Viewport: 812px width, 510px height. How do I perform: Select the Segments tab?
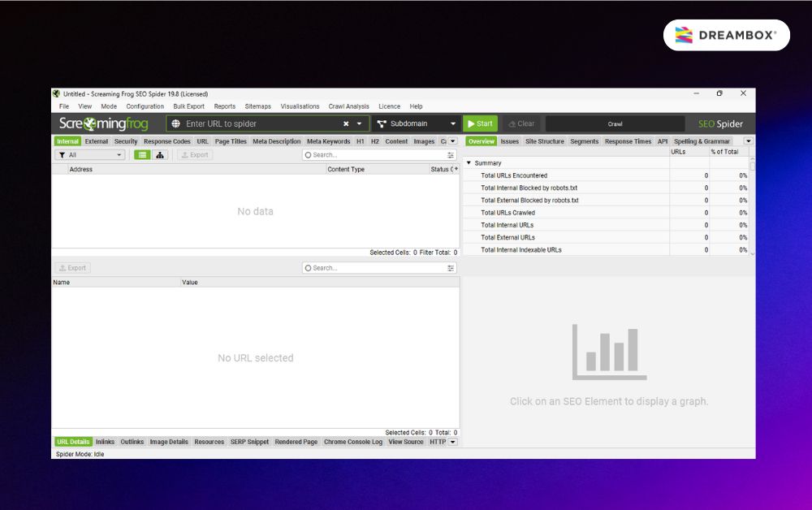pos(584,141)
